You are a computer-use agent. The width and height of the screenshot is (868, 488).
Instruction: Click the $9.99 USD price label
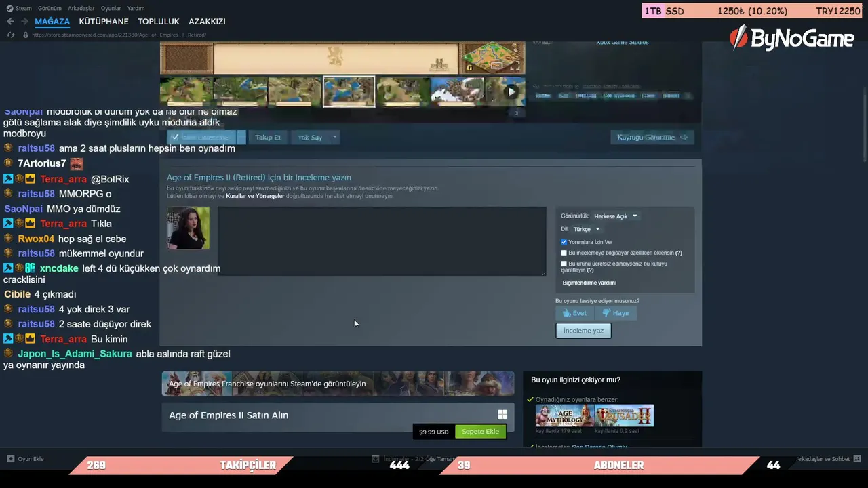point(433,432)
